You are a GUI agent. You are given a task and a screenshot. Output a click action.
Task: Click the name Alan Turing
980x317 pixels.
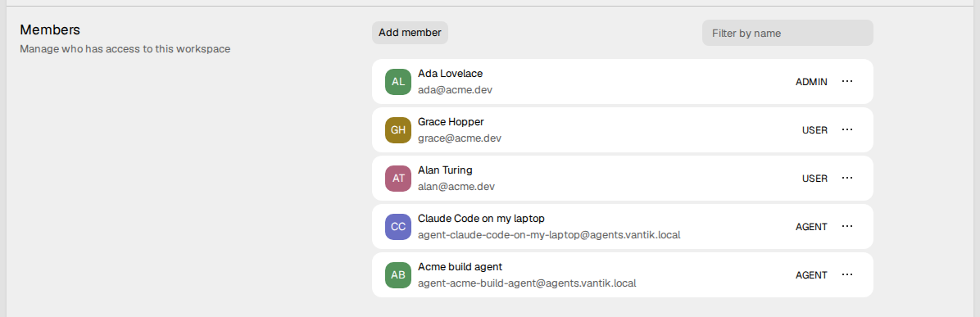point(445,170)
